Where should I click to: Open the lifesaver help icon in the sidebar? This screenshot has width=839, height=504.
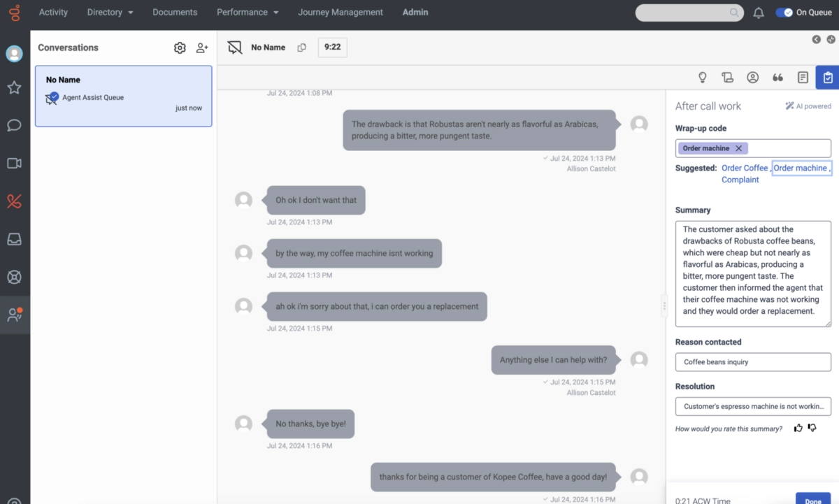coord(14,277)
